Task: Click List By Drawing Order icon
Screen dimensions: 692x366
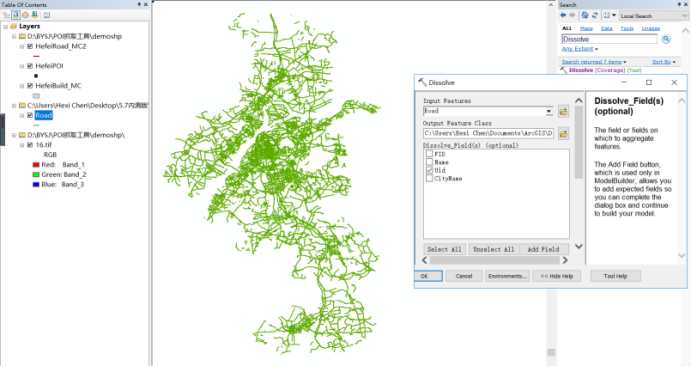Action: (x=6, y=15)
